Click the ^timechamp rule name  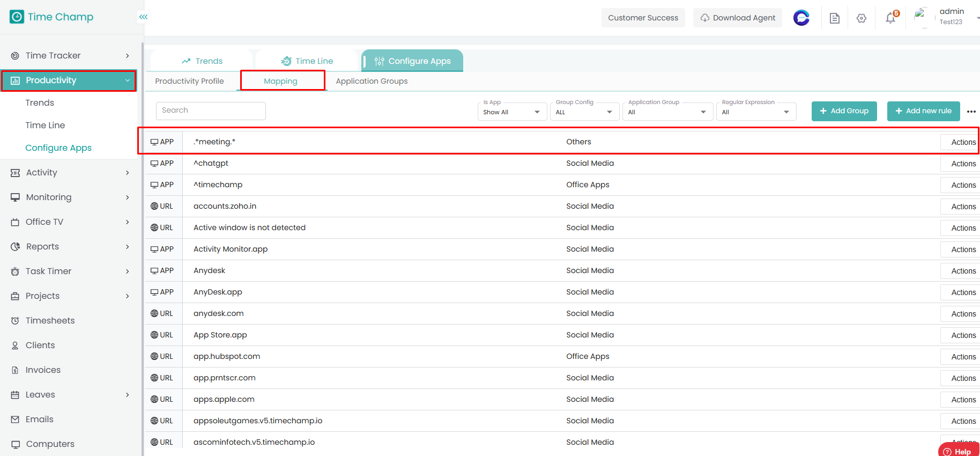[218, 185]
